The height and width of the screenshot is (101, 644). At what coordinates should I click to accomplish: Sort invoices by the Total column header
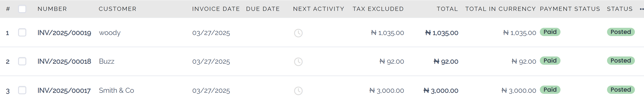(447, 9)
